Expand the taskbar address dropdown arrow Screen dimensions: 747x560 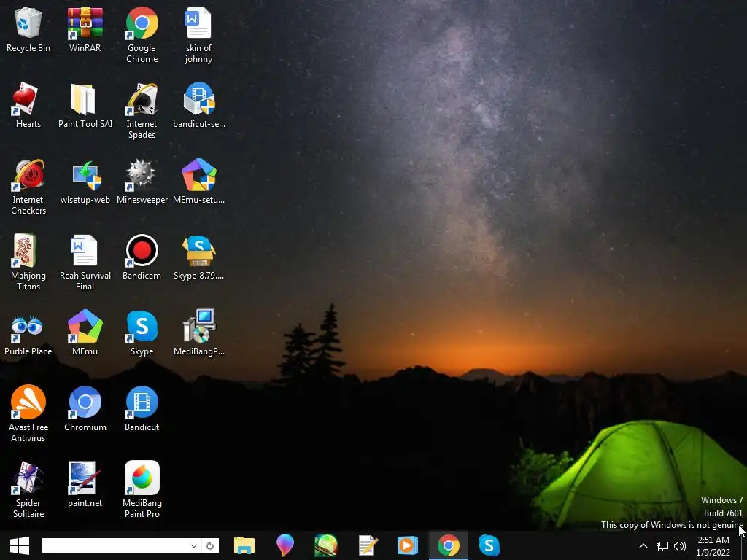194,545
